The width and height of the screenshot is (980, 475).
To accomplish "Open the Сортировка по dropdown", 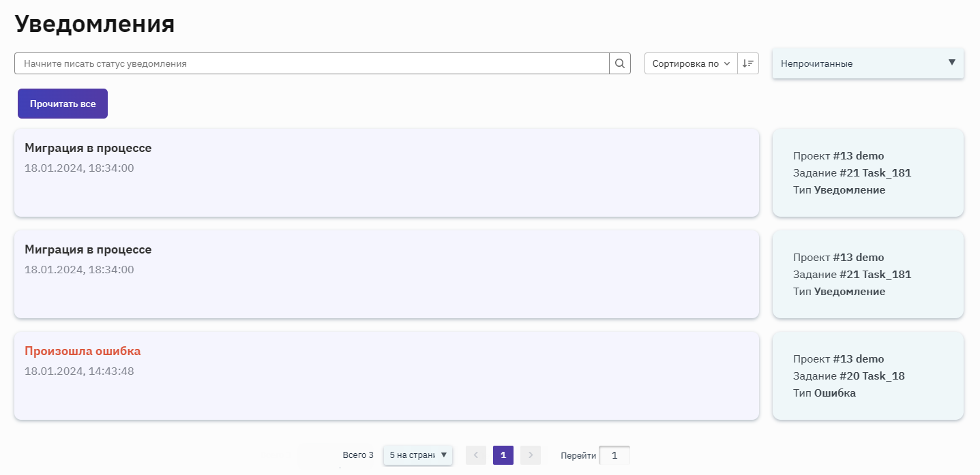I will [691, 63].
